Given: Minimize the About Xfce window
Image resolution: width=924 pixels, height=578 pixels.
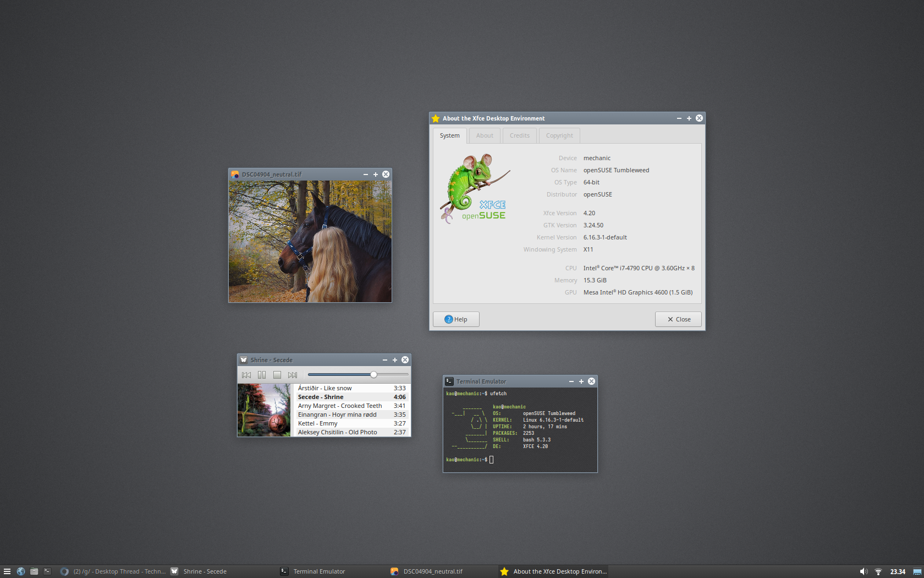Looking at the screenshot, I should (679, 118).
